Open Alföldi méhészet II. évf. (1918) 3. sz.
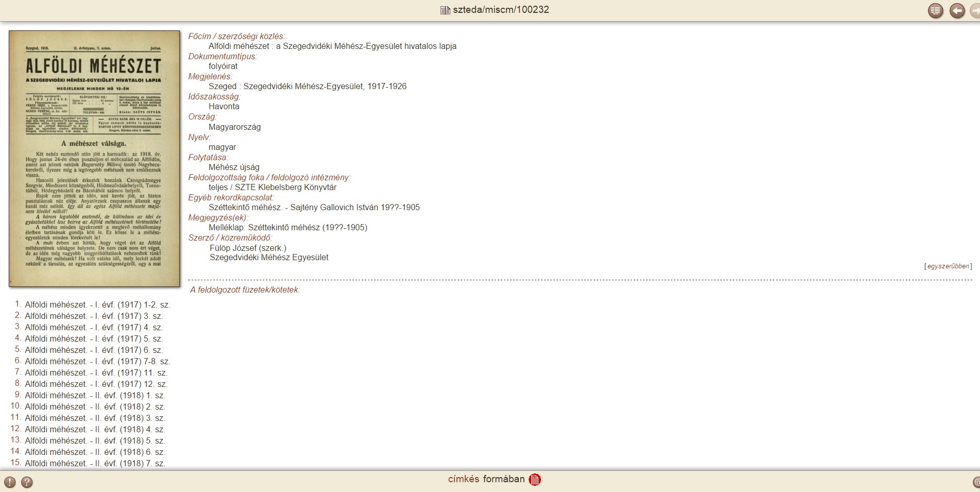Viewport: 980px width, 492px height. point(95,418)
